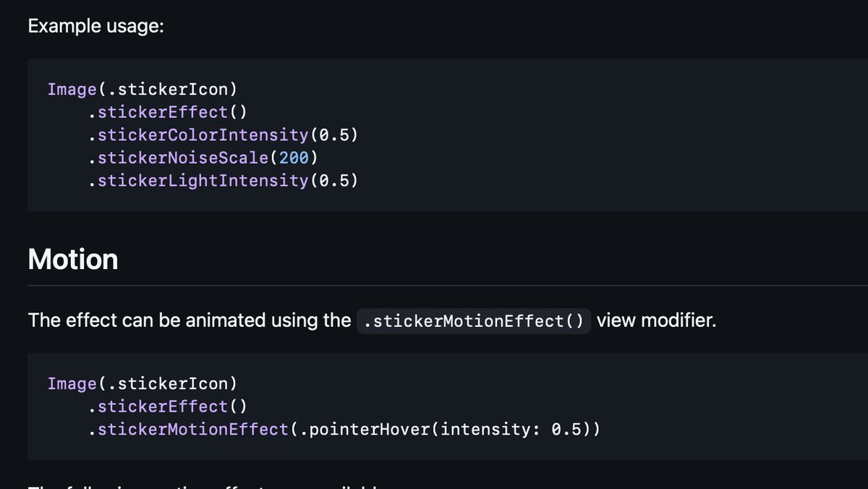The image size is (868, 489).
Task: Select the inline .stickerMotionEffect() code snippet
Action: coord(474,320)
